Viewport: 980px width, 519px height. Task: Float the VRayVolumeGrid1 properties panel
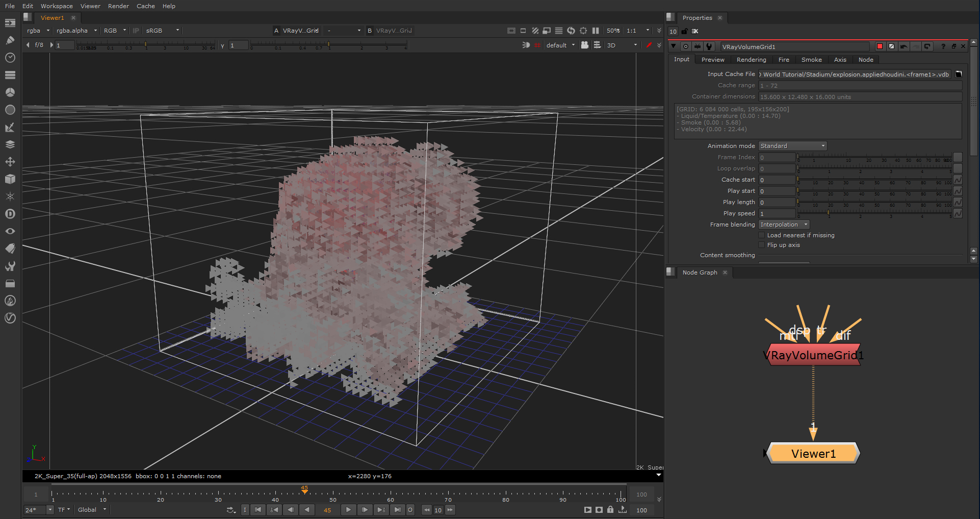953,46
